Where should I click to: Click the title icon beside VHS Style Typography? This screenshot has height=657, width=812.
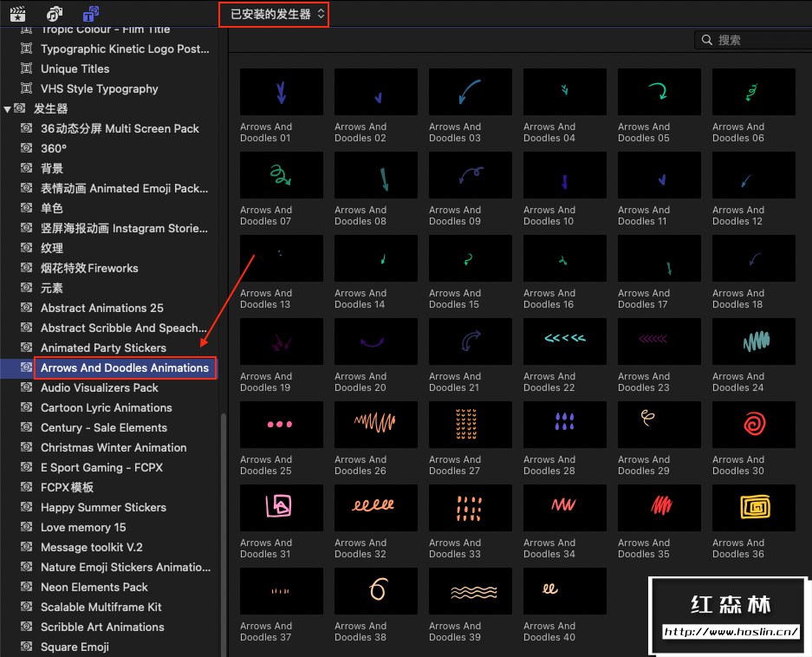pyautogui.click(x=26, y=88)
